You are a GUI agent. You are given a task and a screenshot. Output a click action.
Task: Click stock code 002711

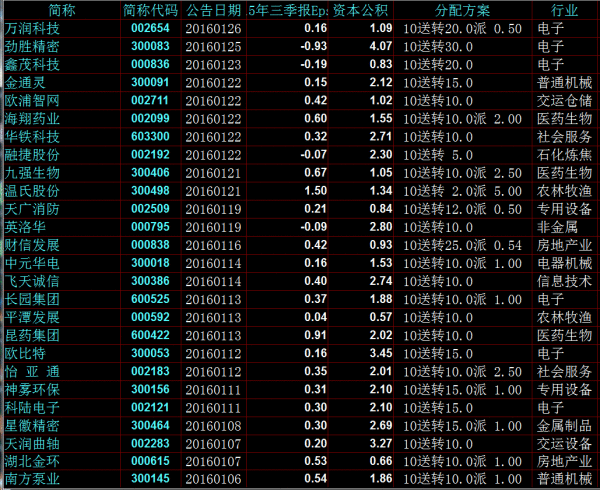[x=150, y=100]
